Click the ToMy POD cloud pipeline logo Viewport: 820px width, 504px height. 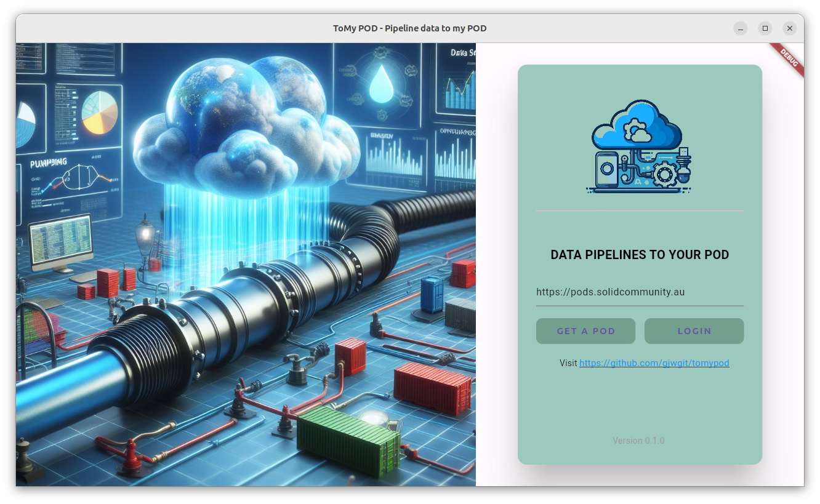640,147
